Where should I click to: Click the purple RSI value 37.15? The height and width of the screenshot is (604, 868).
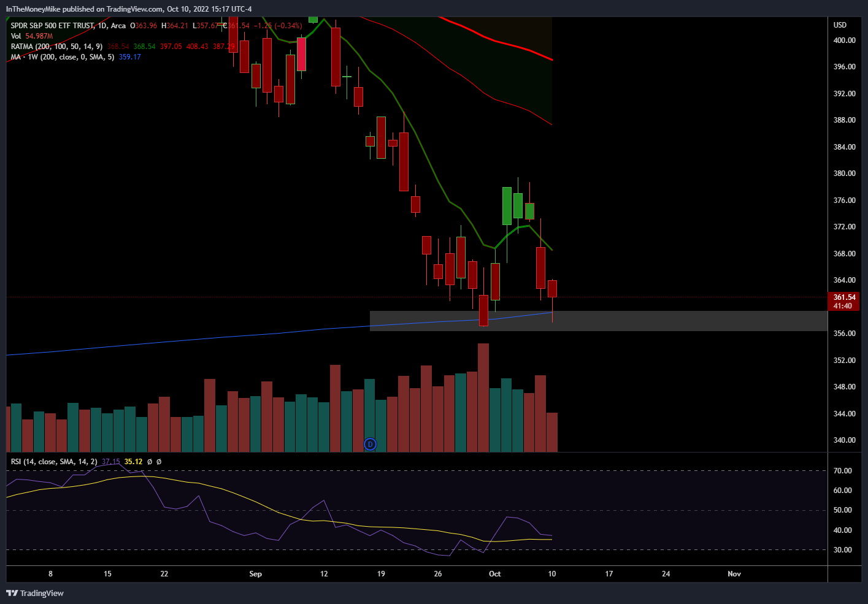(x=111, y=462)
